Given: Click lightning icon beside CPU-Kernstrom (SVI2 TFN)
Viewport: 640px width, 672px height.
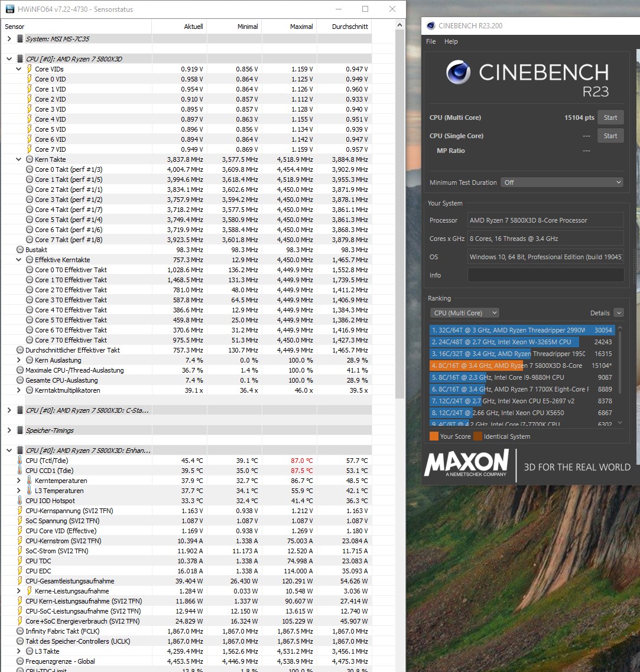Looking at the screenshot, I should click(20, 541).
